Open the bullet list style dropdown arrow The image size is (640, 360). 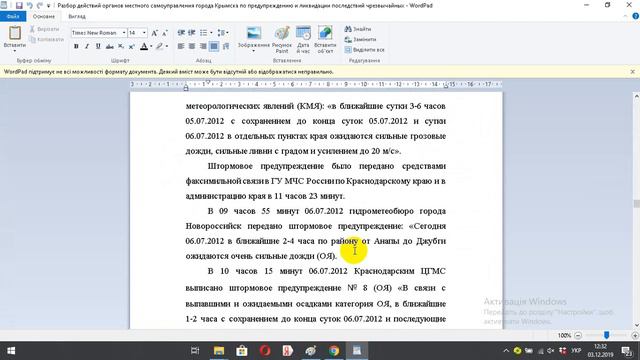(x=211, y=33)
